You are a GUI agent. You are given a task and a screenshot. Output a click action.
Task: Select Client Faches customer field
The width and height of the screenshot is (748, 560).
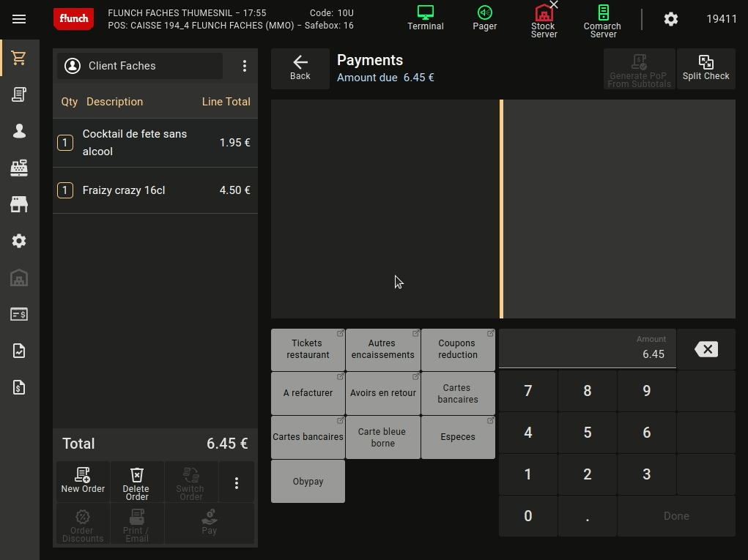tap(140, 66)
